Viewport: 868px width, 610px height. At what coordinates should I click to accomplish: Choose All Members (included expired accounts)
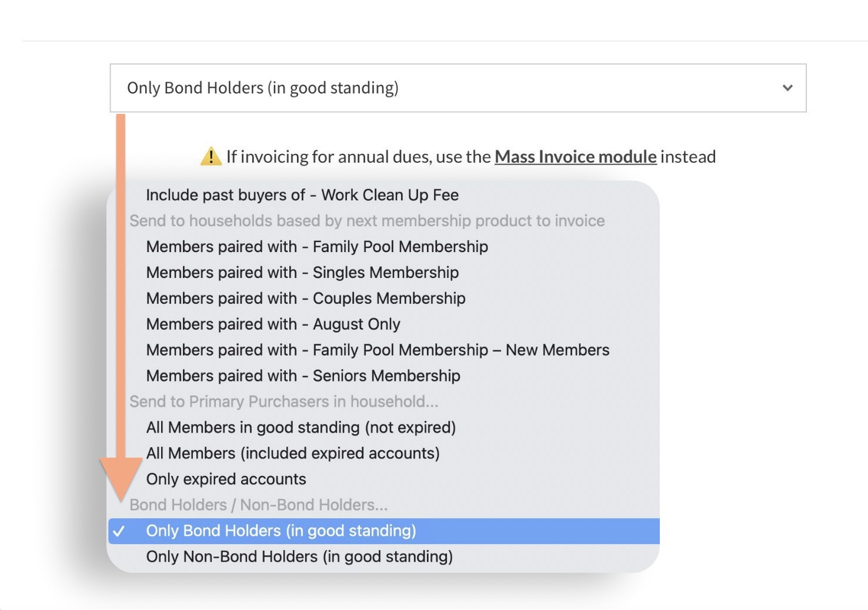pos(293,454)
